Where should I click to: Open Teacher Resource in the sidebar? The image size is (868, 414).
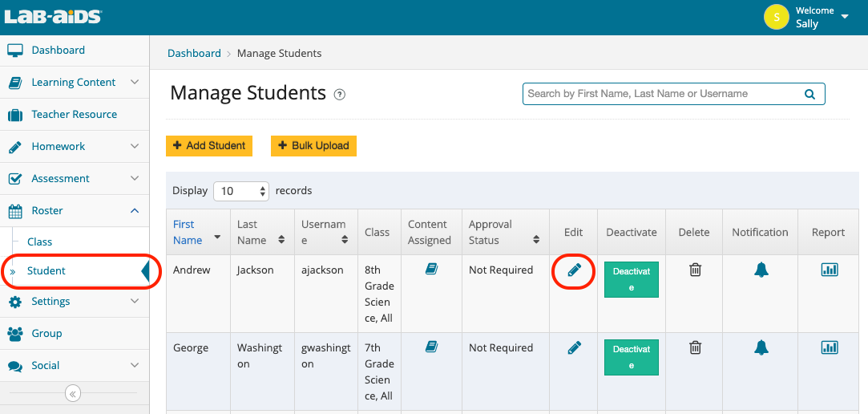pos(74,114)
